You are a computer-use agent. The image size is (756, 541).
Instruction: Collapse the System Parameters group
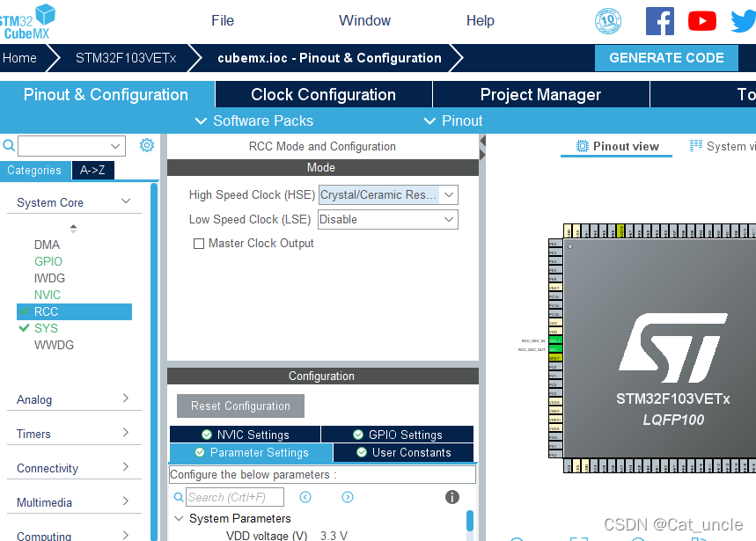click(x=179, y=518)
